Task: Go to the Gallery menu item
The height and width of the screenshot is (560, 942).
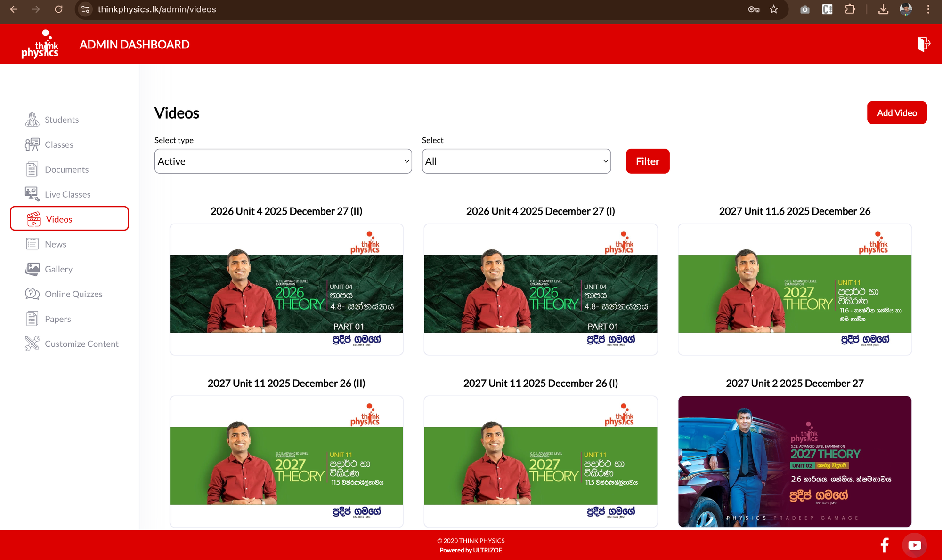Action: click(58, 269)
